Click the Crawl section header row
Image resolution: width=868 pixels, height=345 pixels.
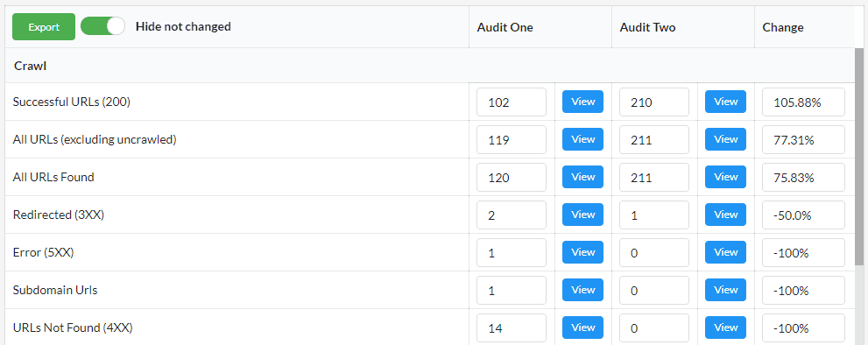tap(430, 66)
